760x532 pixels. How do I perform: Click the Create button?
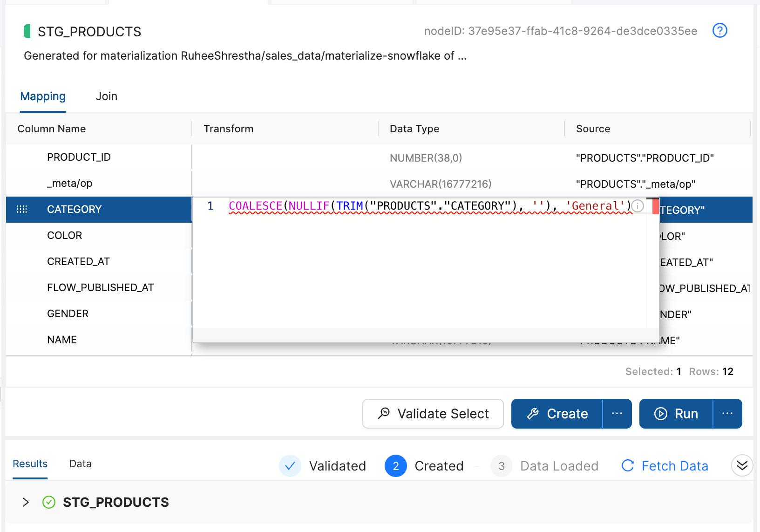[x=557, y=414]
